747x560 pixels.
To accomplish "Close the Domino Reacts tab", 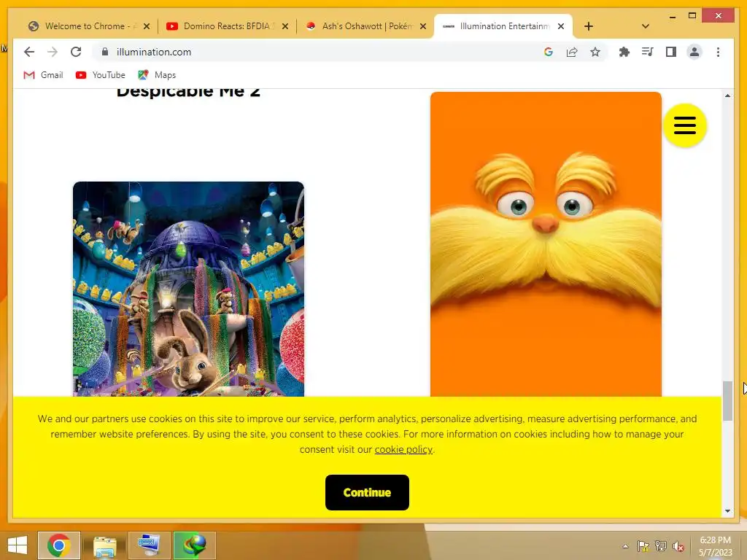I will 285,26.
